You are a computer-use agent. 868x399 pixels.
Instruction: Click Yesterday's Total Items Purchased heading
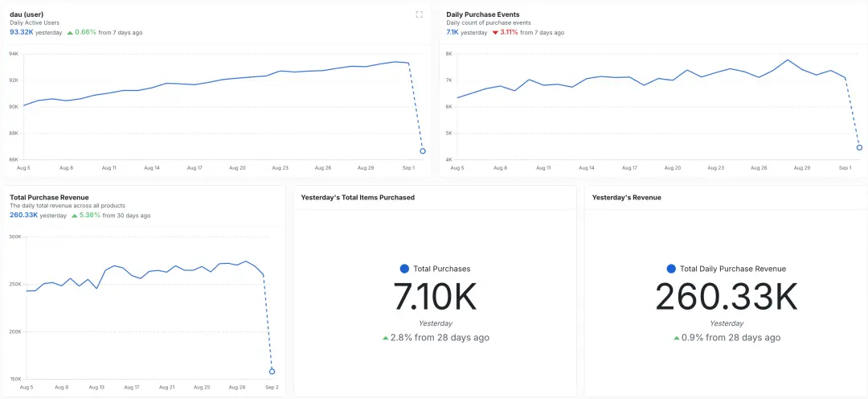coord(358,197)
